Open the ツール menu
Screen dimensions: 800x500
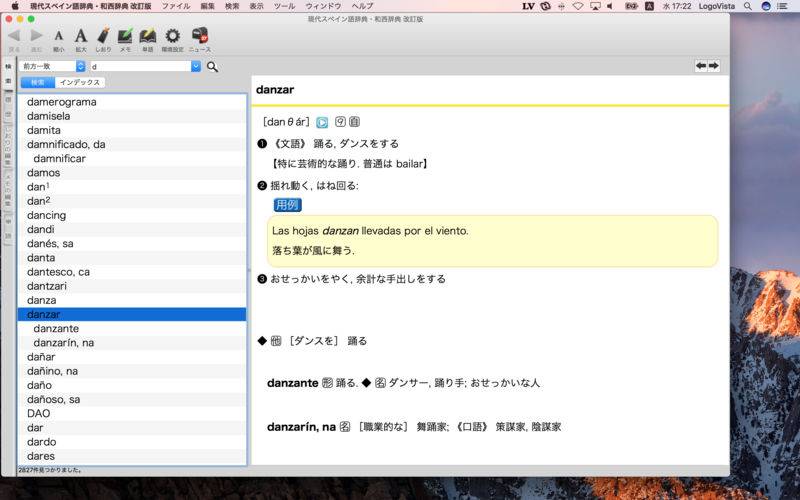(x=285, y=6)
